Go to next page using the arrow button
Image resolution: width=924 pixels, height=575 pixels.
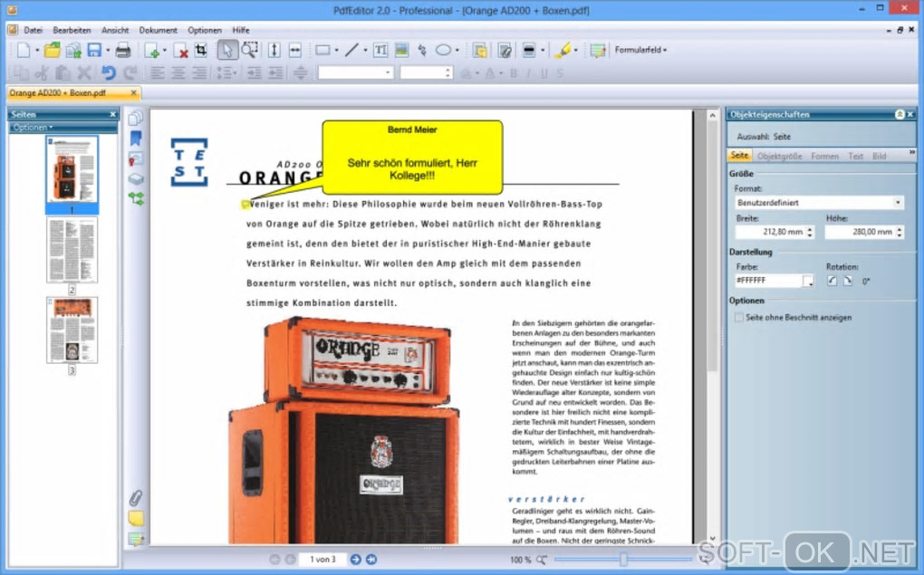(x=355, y=559)
